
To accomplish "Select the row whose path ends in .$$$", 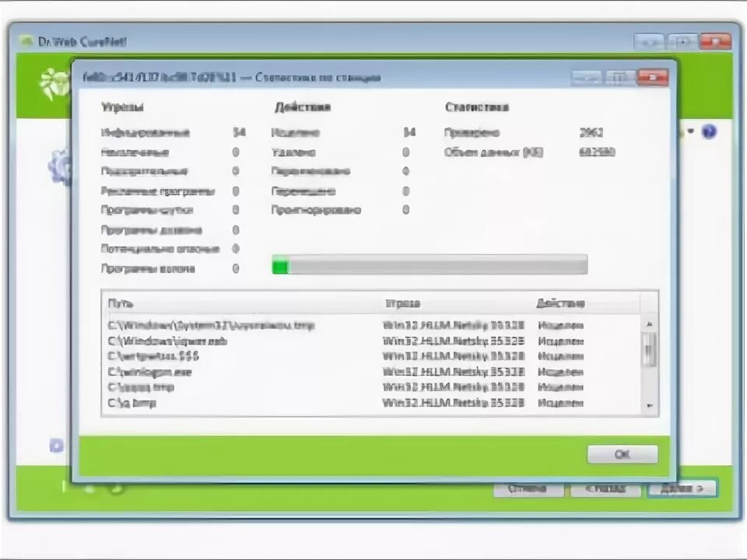I will pos(371,356).
